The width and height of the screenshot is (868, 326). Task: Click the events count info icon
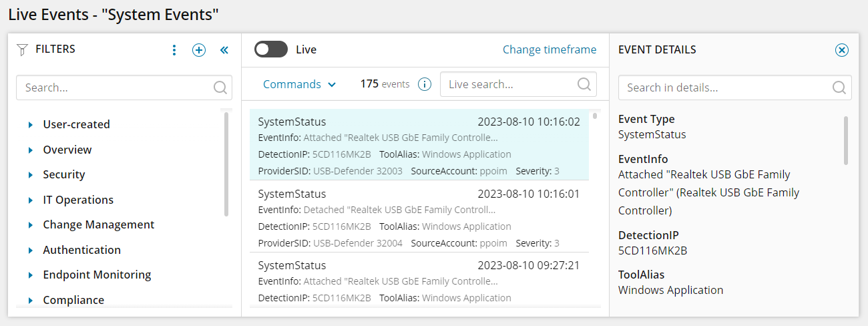point(424,84)
